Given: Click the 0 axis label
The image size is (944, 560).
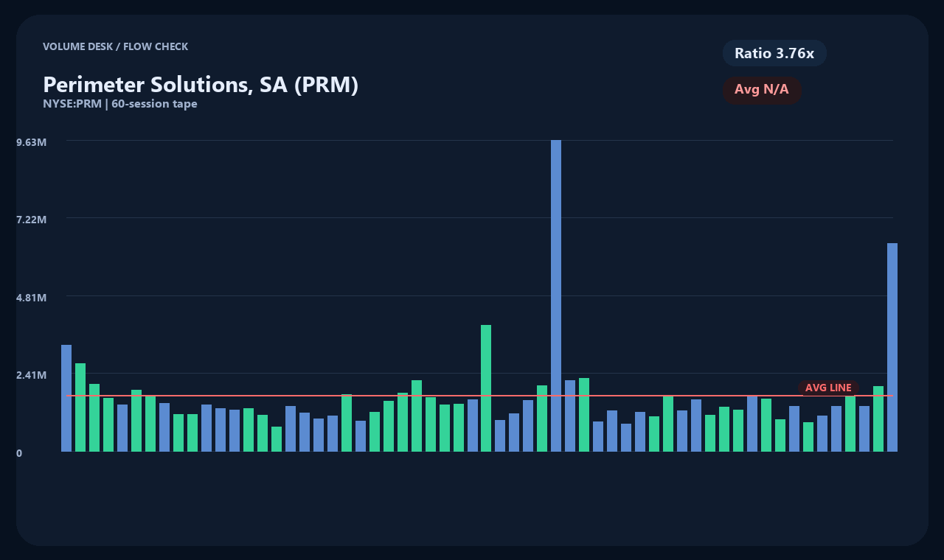Looking at the screenshot, I should (19, 453).
